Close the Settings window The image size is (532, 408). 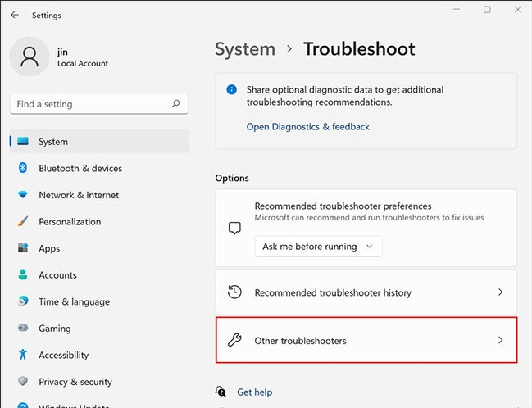[518, 10]
